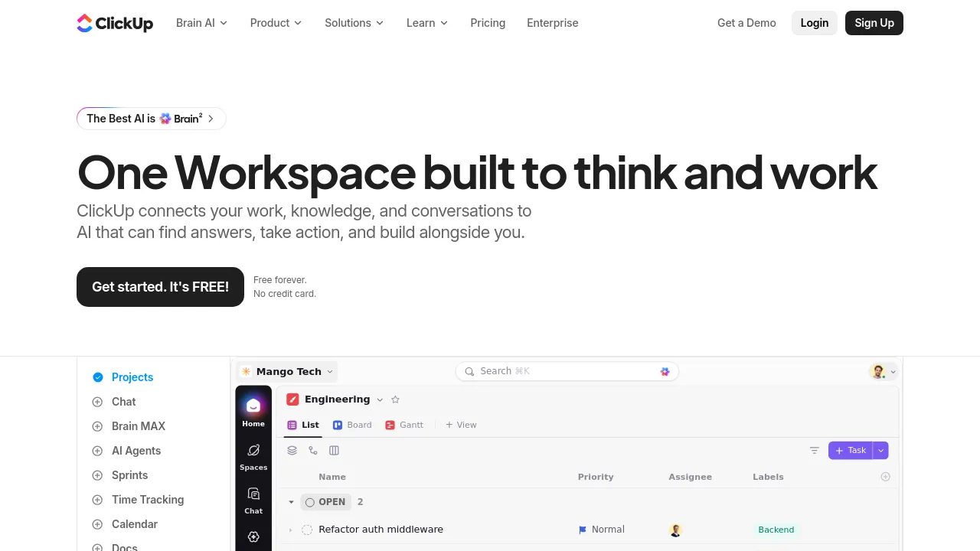Expand the Learn navigation dropdown
980x551 pixels.
427,23
